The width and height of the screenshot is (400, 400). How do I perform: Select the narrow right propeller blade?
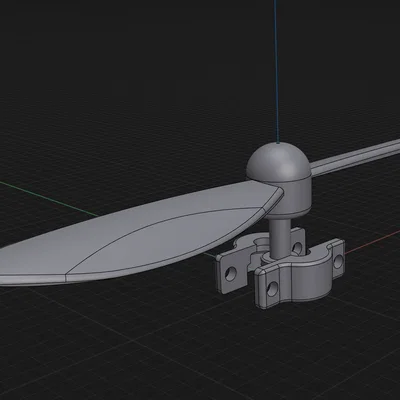(355, 158)
